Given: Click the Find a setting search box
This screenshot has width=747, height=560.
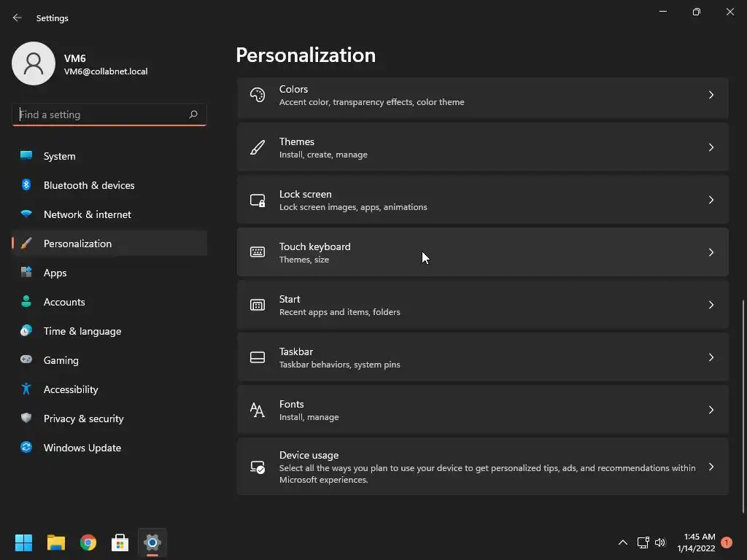Looking at the screenshot, I should (x=102, y=114).
